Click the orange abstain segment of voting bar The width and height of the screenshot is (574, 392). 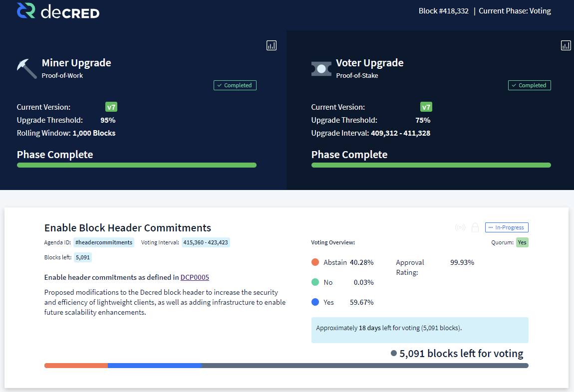click(x=76, y=366)
